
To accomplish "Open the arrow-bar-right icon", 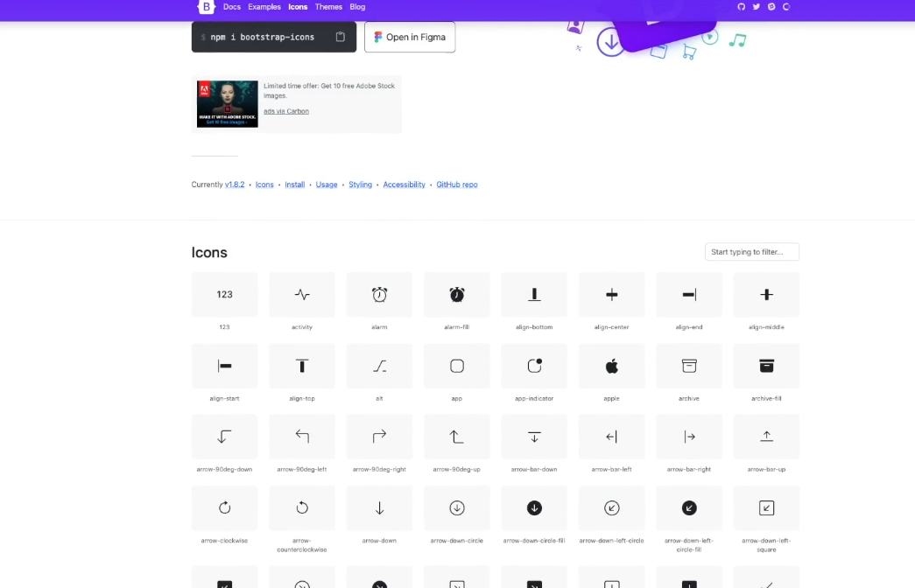I will (689, 437).
